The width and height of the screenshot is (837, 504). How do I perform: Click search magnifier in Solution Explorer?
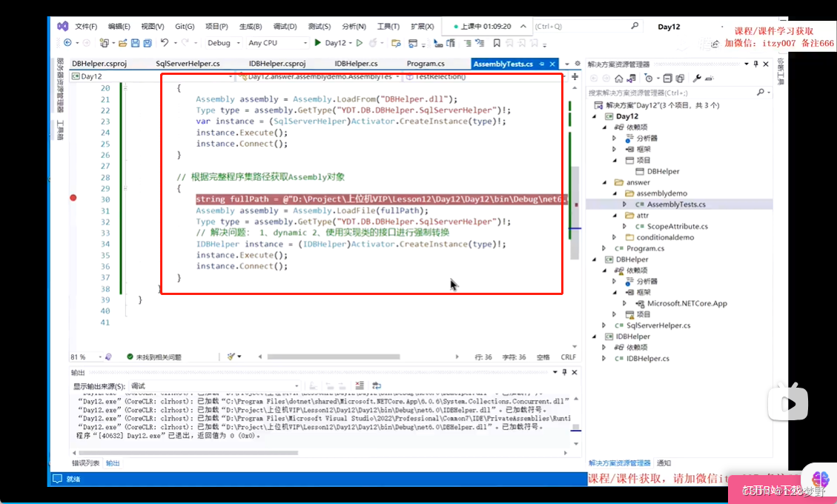[761, 93]
